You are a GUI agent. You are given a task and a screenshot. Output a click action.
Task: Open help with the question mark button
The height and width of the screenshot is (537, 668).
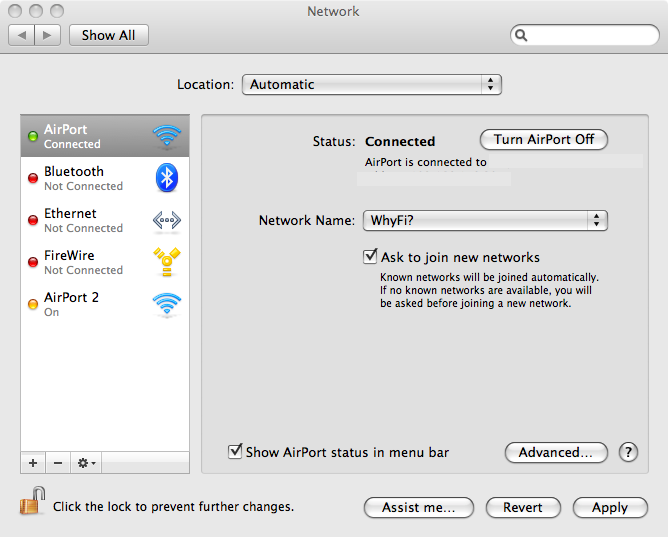coord(628,452)
